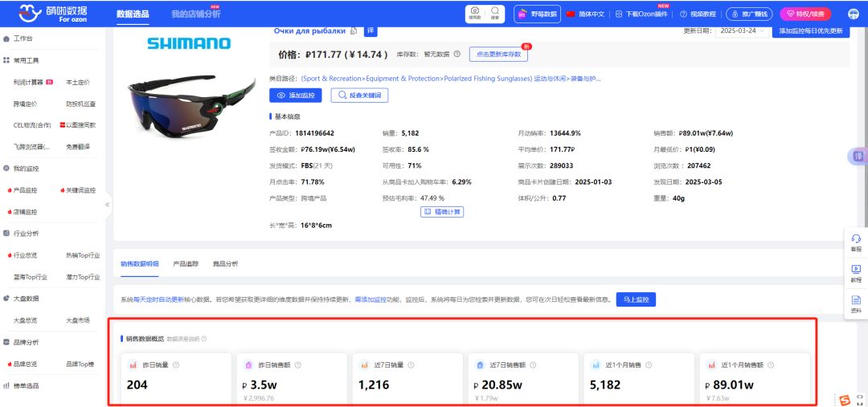The height and width of the screenshot is (407, 868).
Task: Click the 推广赚钱 button
Action: tap(748, 14)
